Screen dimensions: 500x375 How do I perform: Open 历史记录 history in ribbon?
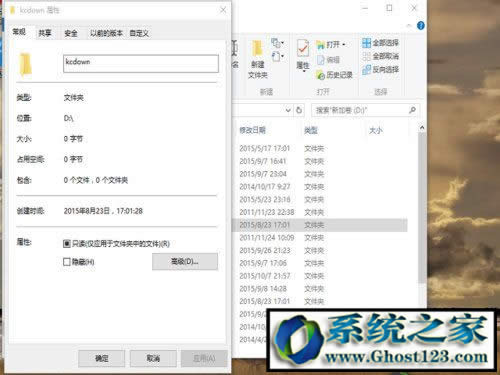334,75
